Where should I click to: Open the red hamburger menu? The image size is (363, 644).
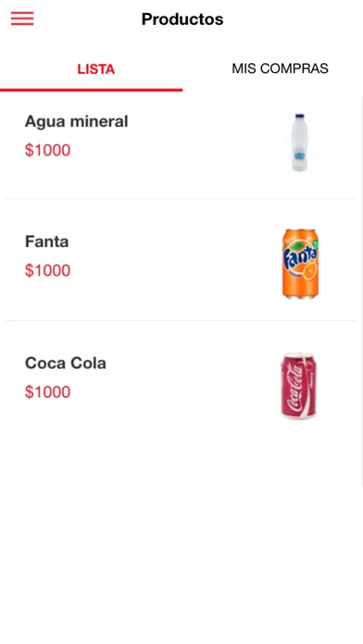[22, 19]
